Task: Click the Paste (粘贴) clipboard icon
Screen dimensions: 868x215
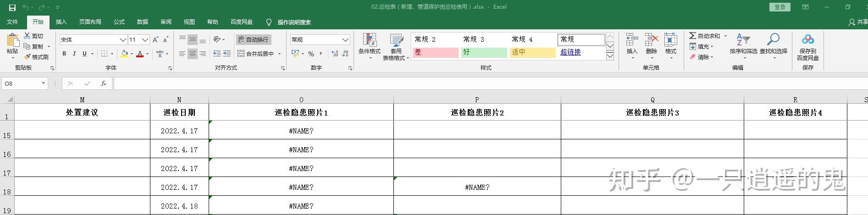Action: point(12,40)
